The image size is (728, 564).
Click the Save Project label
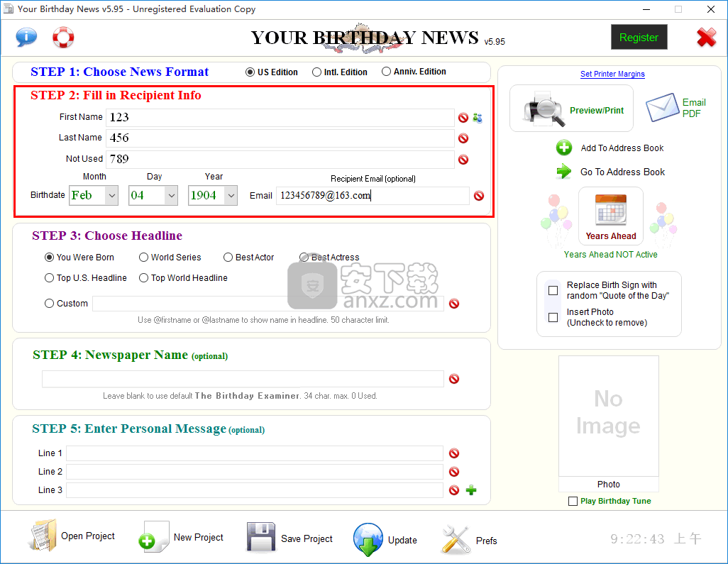click(307, 539)
